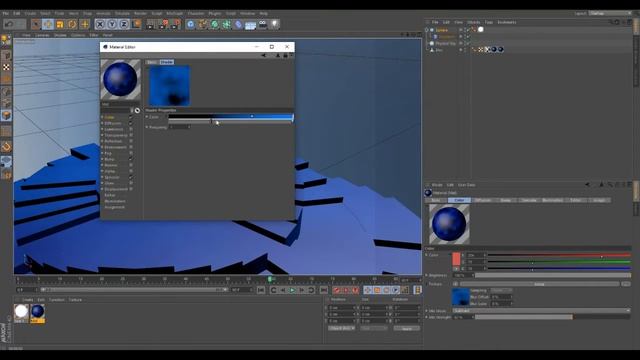Viewport: 640px width, 360px height.
Task: Click the Floor/environment icon
Action: 251,24
